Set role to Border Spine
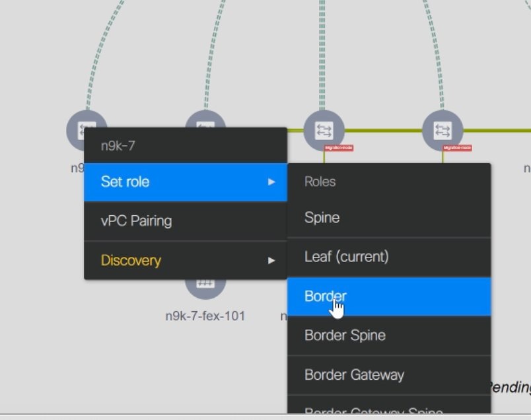531x420 pixels. pyautogui.click(x=389, y=335)
